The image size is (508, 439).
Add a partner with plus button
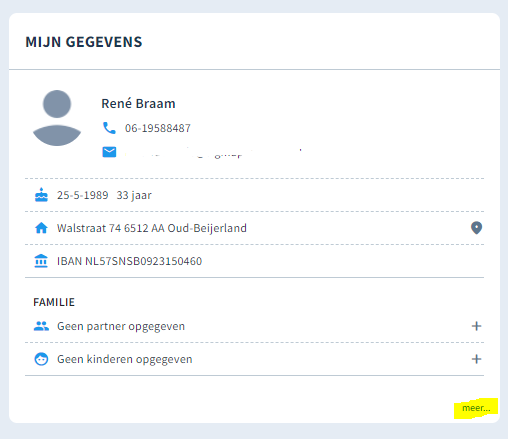(476, 326)
